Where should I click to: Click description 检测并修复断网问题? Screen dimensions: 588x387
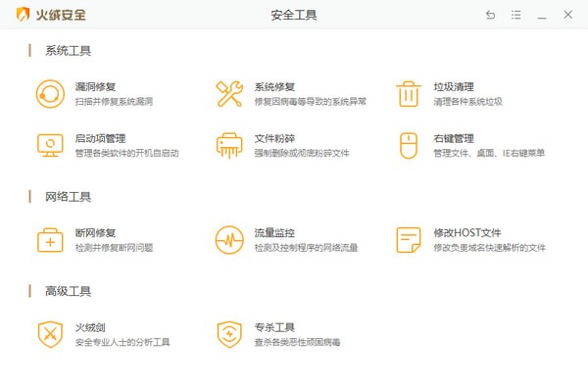[114, 248]
